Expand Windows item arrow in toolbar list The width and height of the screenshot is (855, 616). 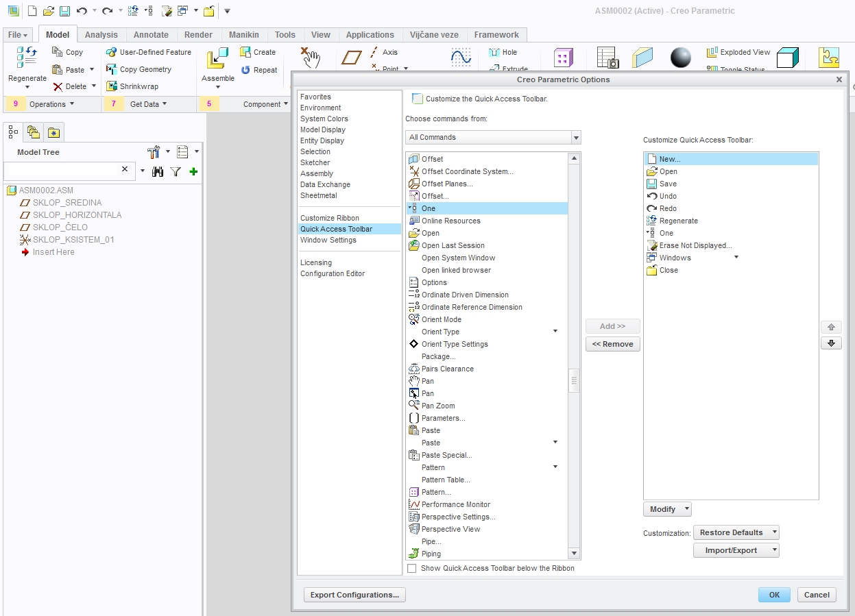(736, 258)
